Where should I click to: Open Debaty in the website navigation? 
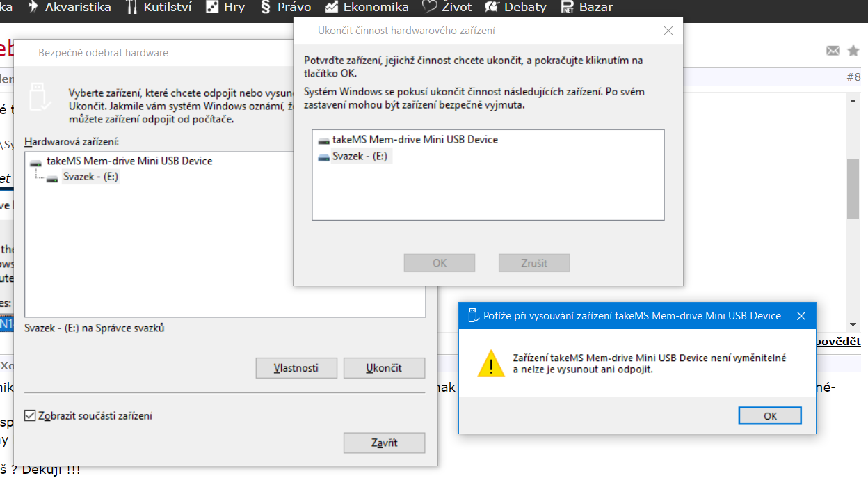click(x=525, y=8)
